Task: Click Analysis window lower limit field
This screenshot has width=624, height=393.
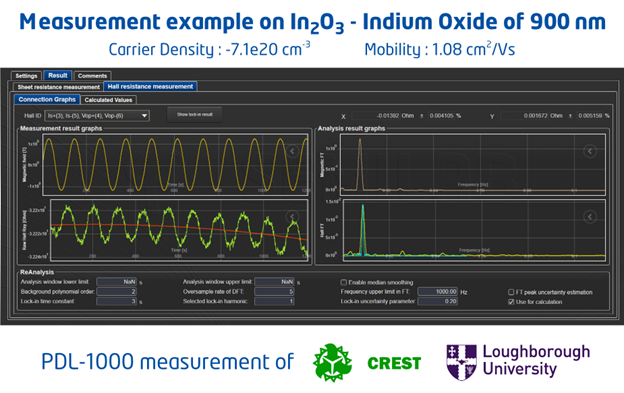Action: coord(117,282)
